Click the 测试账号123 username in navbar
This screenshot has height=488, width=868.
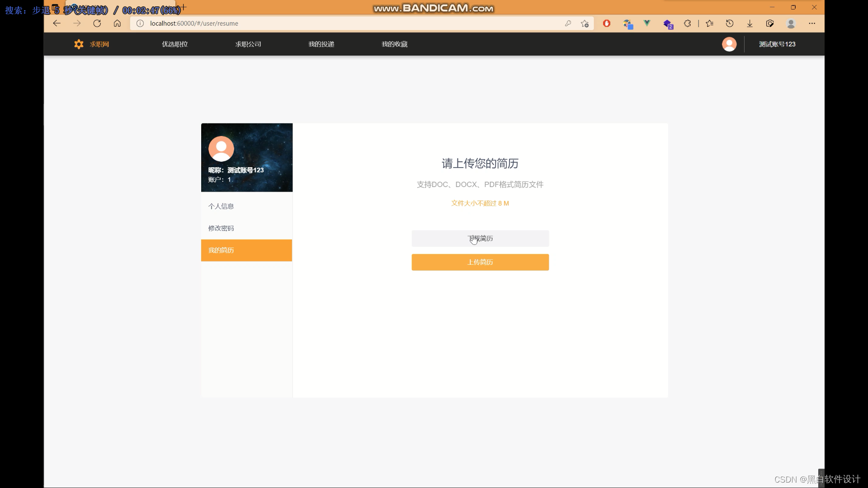click(x=777, y=44)
